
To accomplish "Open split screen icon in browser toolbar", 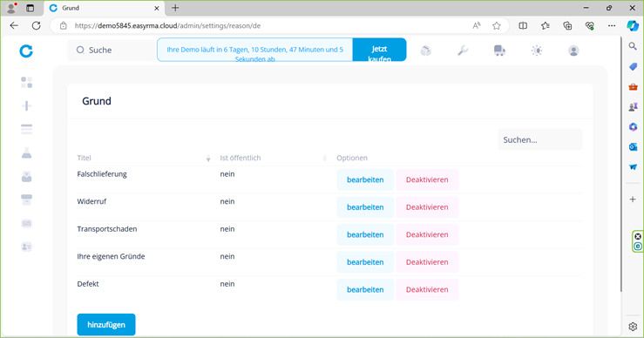I will (523, 25).
